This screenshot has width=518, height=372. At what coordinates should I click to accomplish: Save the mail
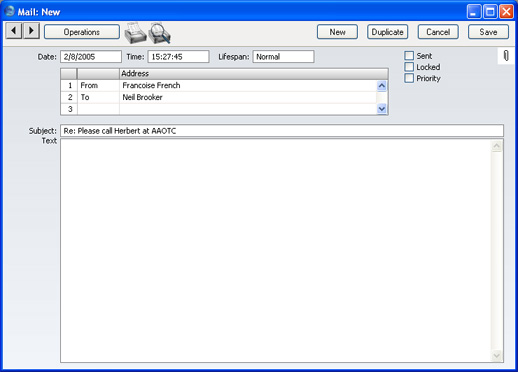tap(488, 32)
